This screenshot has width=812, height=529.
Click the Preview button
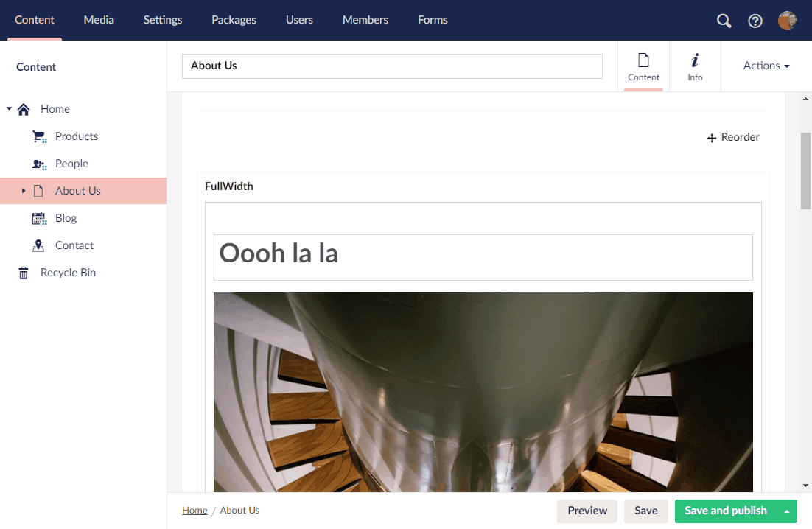587,511
